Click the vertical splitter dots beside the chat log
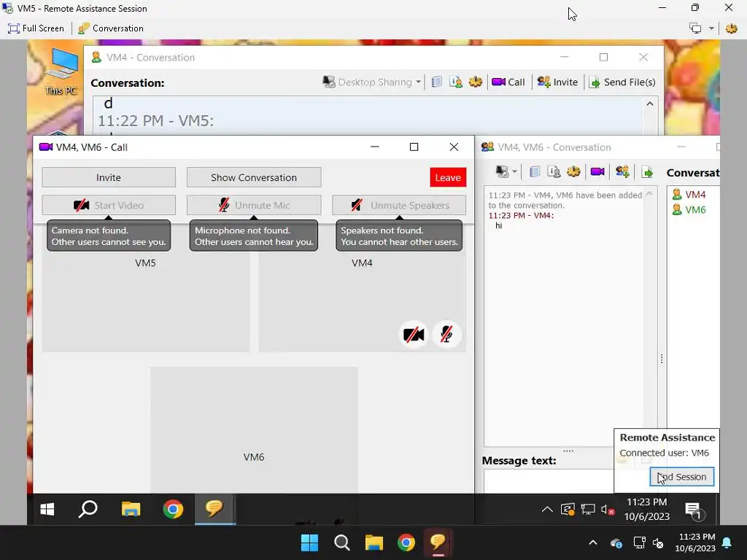Viewport: 747px width, 560px height. (662, 359)
